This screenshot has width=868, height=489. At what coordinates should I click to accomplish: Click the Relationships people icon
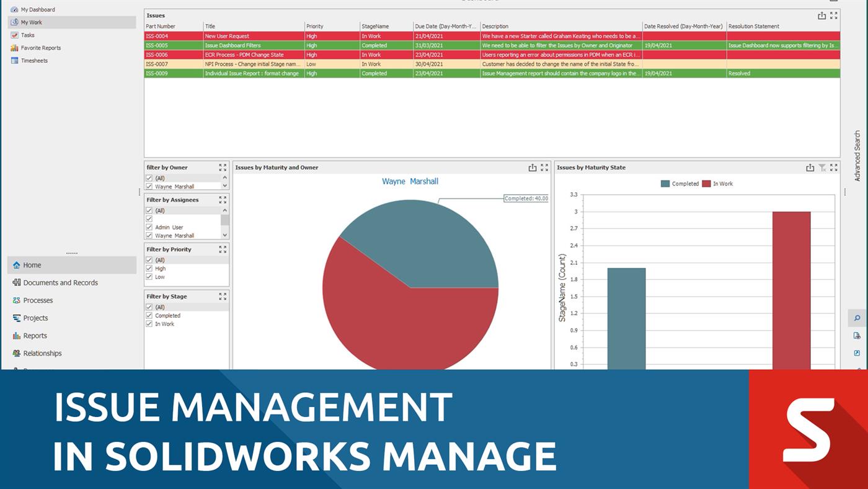tap(17, 353)
